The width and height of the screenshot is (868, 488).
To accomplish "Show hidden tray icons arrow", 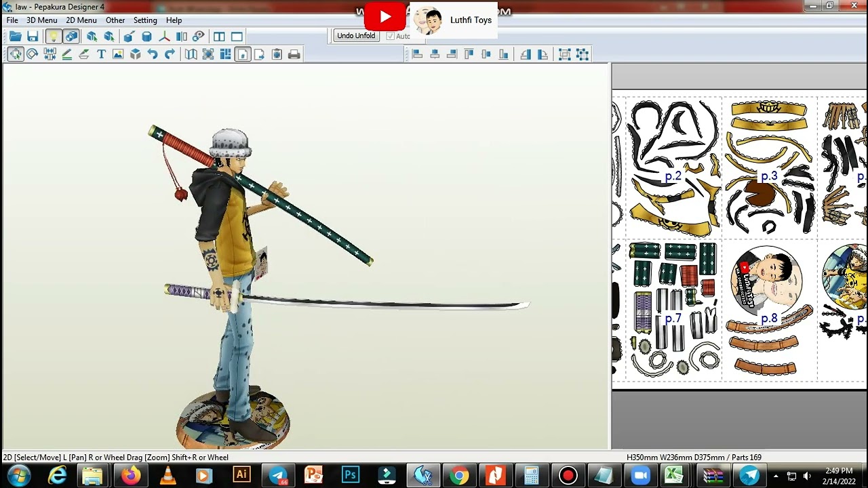I will pos(776,476).
